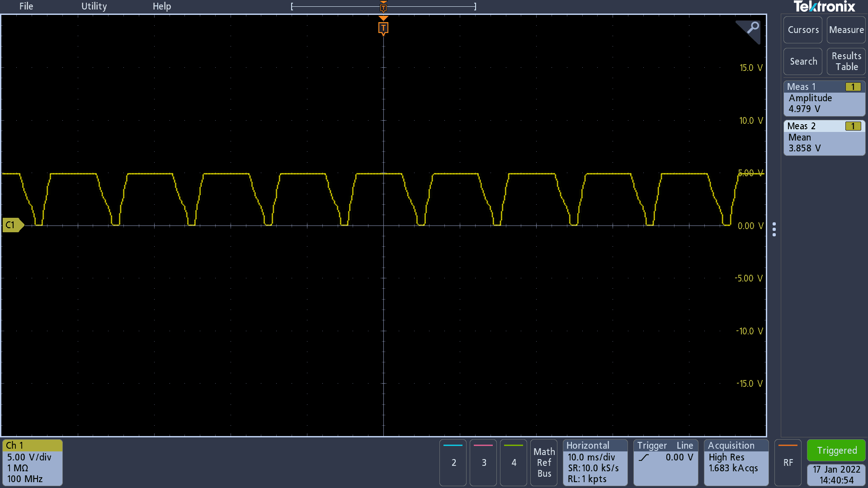Image resolution: width=868 pixels, height=488 pixels.
Task: Open the RF channel button
Action: tap(788, 462)
